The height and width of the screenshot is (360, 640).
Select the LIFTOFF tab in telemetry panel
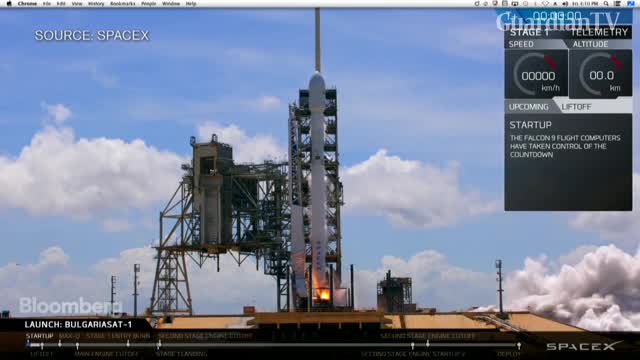pyautogui.click(x=576, y=107)
